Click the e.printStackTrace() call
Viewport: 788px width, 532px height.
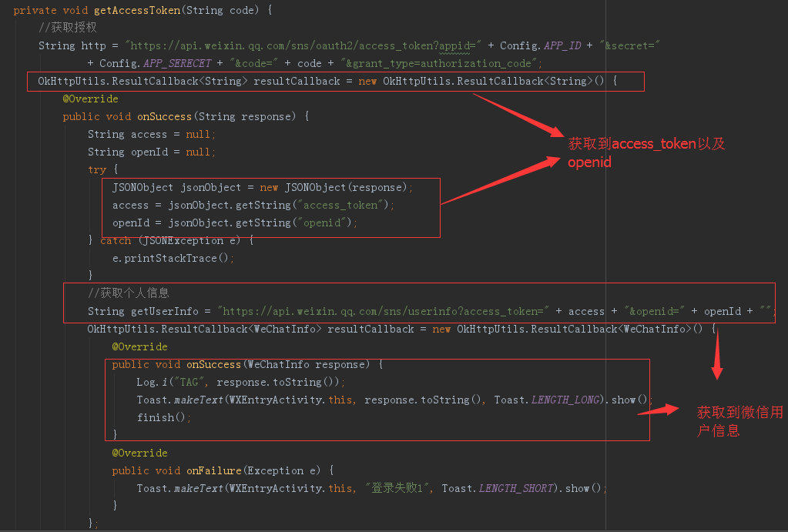[173, 258]
